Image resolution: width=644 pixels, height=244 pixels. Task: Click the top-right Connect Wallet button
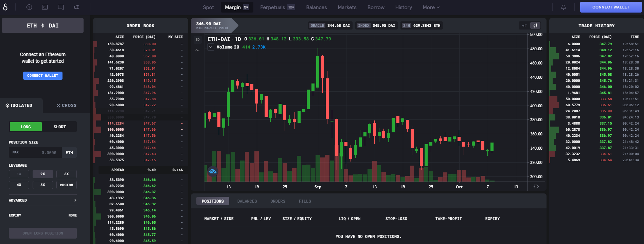point(611,7)
